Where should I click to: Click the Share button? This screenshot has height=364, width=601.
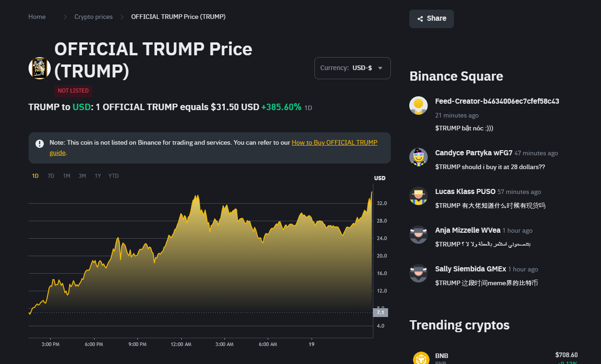pos(431,19)
